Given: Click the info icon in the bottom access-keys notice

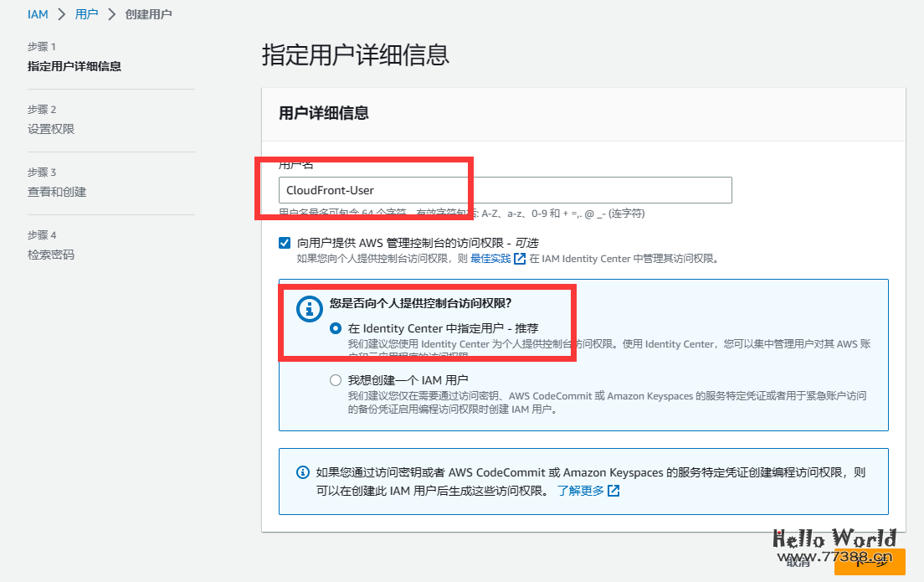Looking at the screenshot, I should click(x=302, y=471).
